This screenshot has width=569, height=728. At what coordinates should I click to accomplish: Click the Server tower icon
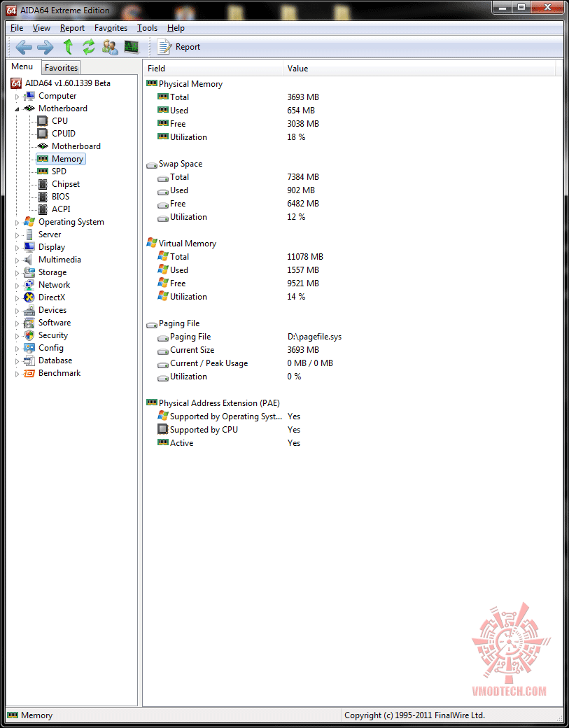pos(29,234)
